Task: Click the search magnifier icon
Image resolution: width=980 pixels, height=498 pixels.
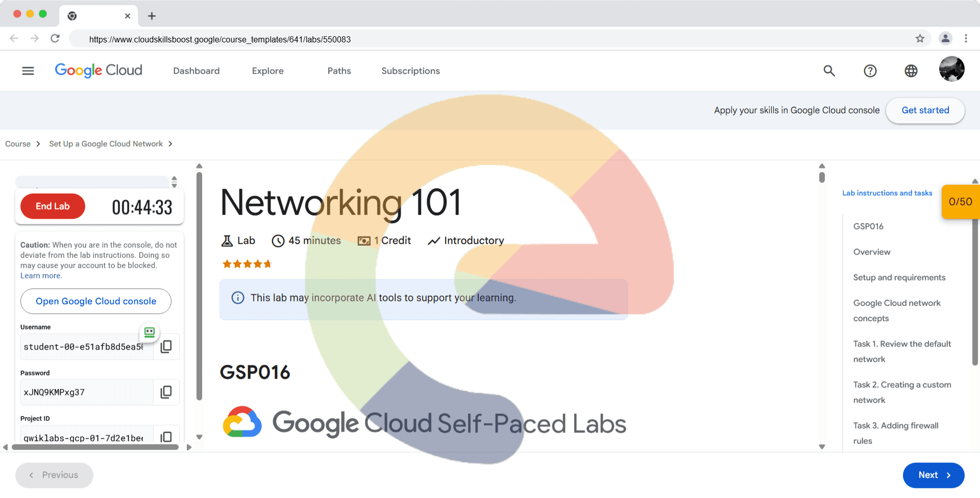Action: click(x=829, y=71)
